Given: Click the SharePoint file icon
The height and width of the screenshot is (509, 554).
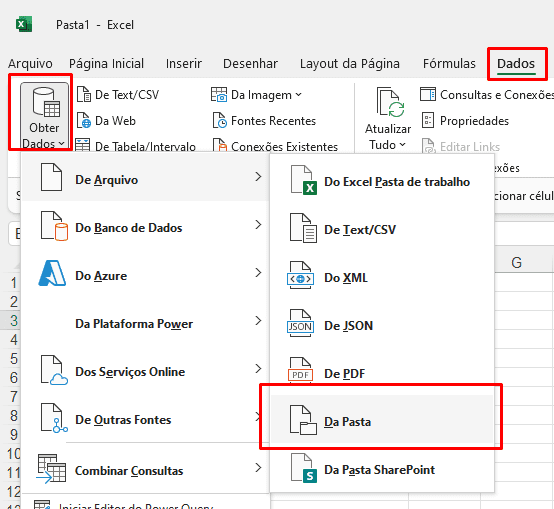Looking at the screenshot, I should tap(303, 468).
